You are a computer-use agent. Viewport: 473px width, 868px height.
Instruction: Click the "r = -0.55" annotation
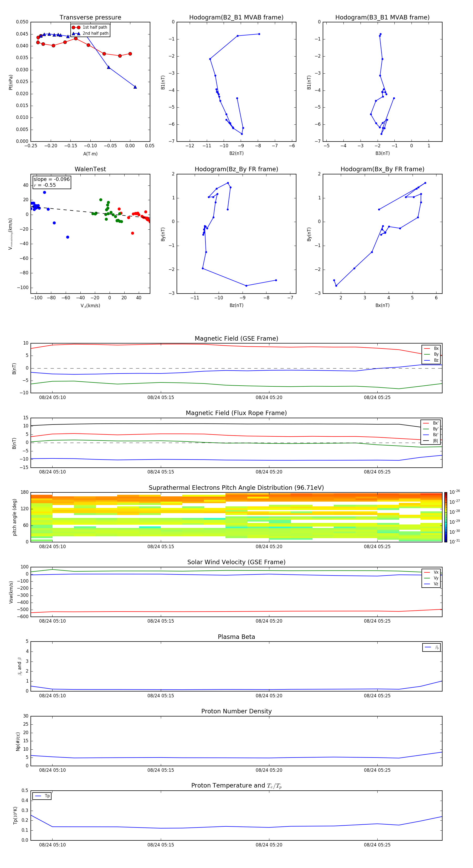[45, 185]
